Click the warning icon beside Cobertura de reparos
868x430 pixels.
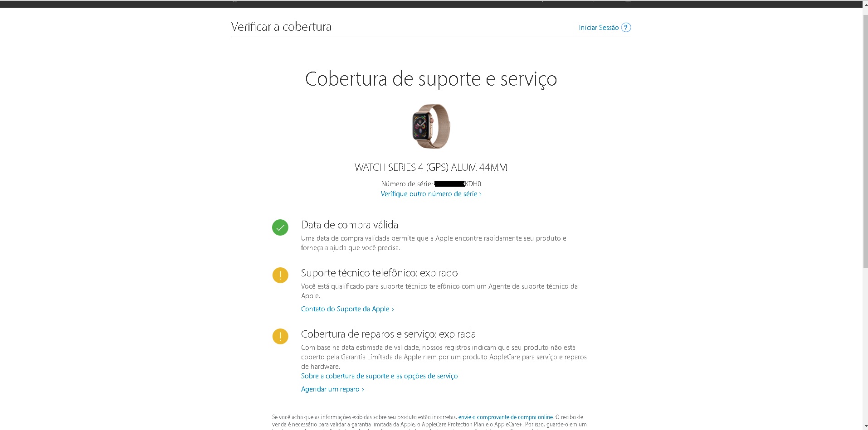pyautogui.click(x=280, y=336)
